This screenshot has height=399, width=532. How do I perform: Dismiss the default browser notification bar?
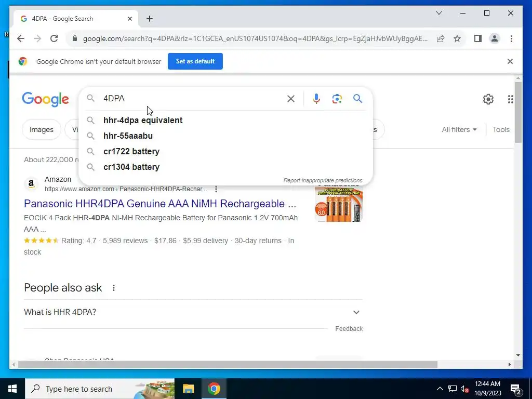510,61
